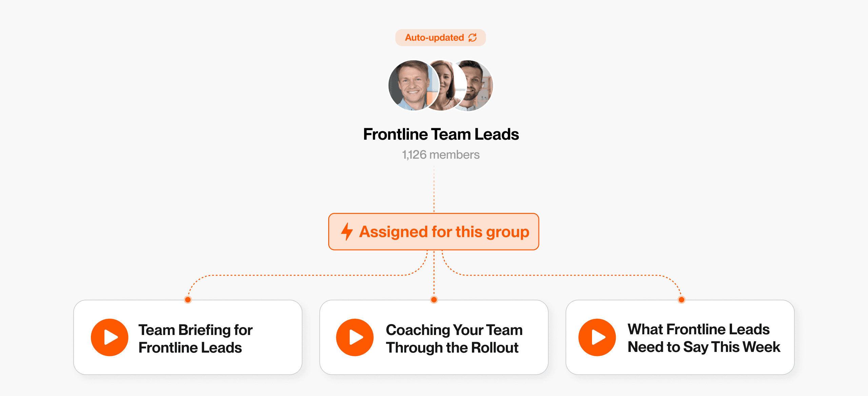Open the Frontline Team Leads group title
The image size is (868, 396).
click(441, 134)
